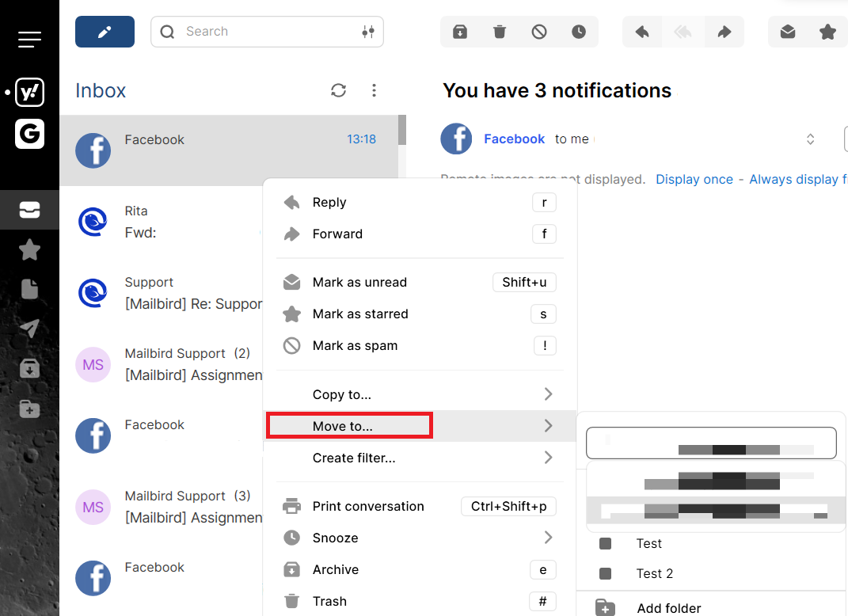Open Inbox more options menu

[374, 90]
